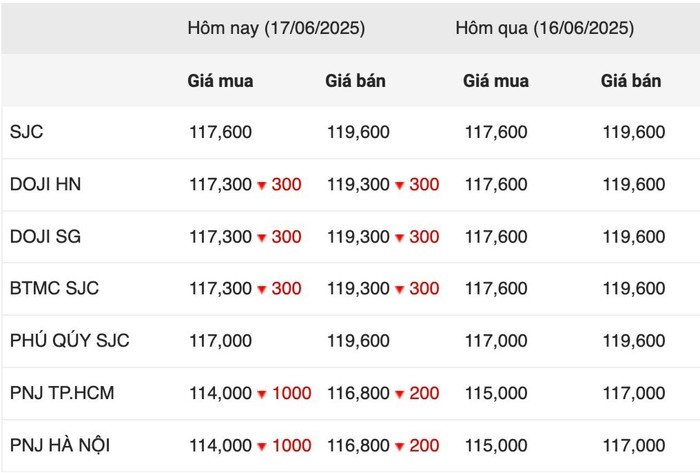Select the Hôm qua (16/06/2025) column header
This screenshot has height=473, width=700.
[545, 28]
